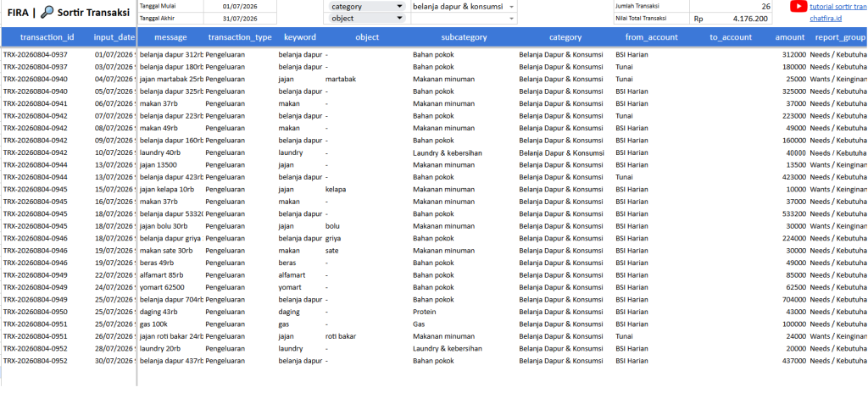Select the 'Protein' subcategory cell

pyautogui.click(x=464, y=312)
